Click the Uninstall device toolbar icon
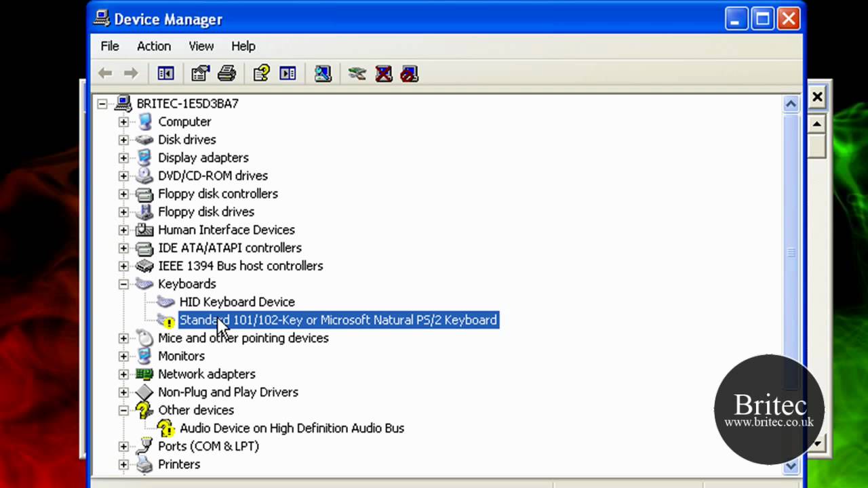Image resolution: width=868 pixels, height=488 pixels. 384,73
